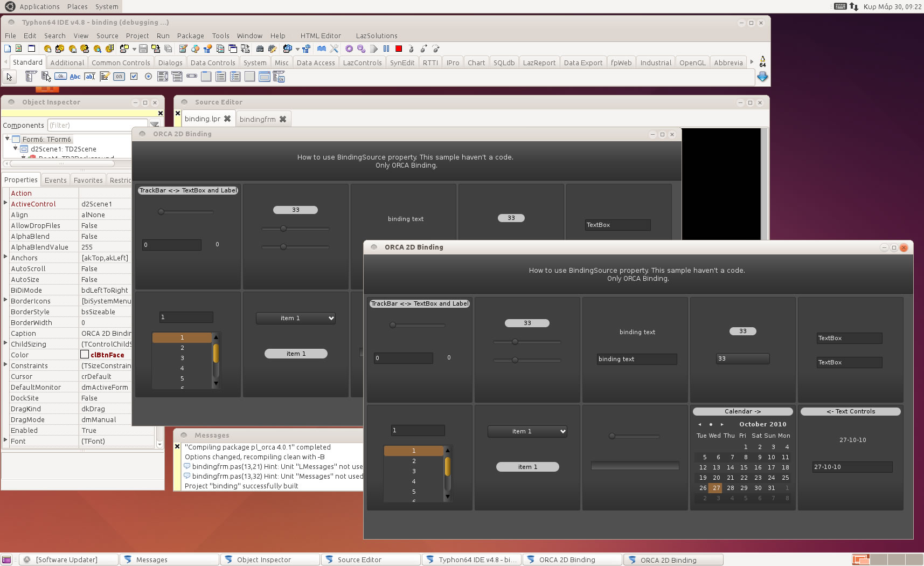
Task: Click the blue down arrow palette icon
Action: point(762,77)
